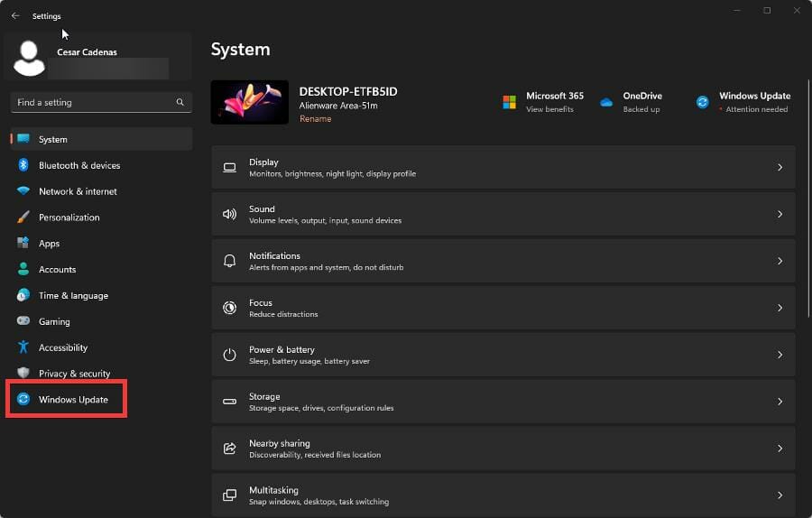This screenshot has height=518, width=812.
Task: Open Bluetooth & devices section
Action: [101, 165]
